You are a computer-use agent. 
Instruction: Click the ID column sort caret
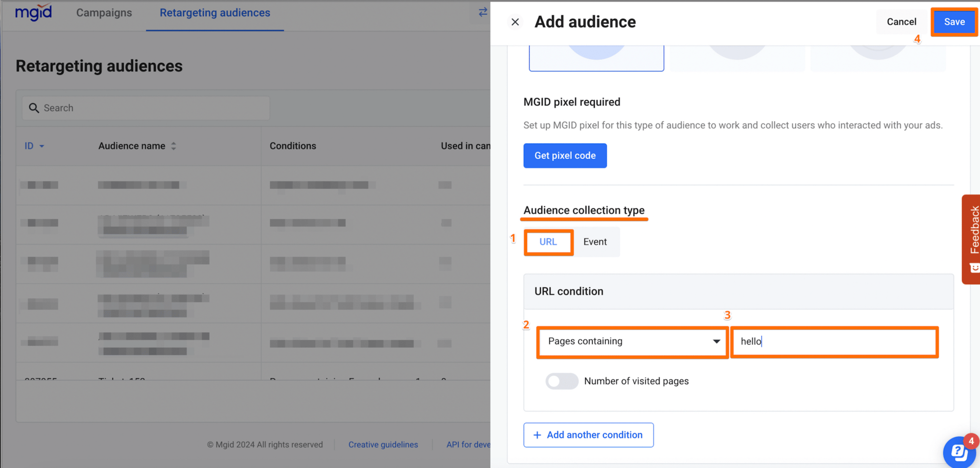[x=42, y=146]
